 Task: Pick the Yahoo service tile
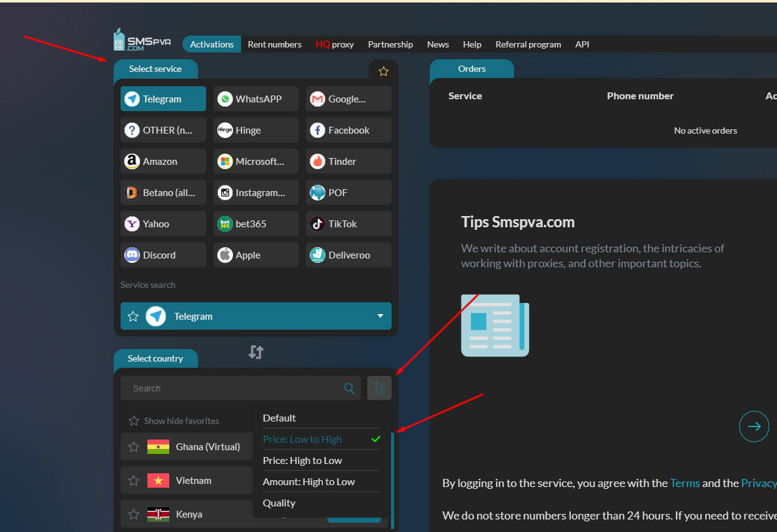tap(163, 224)
